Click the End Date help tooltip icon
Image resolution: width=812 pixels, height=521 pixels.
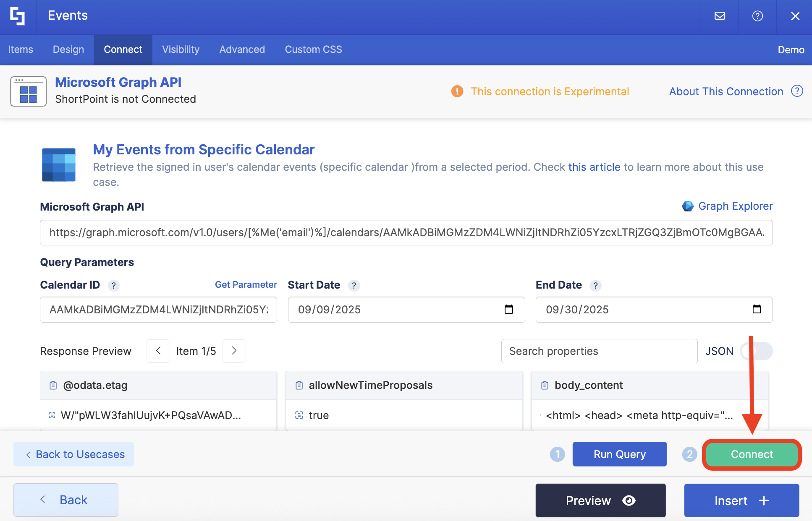pos(595,286)
